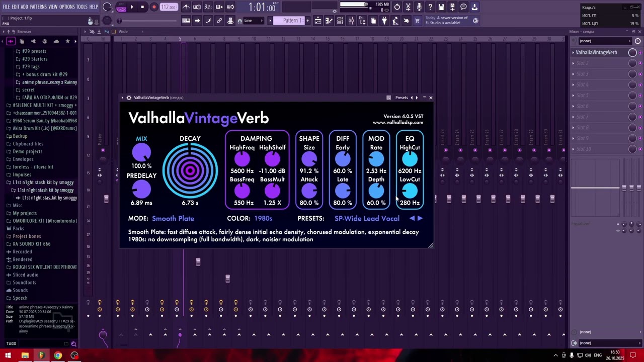Save project with the floppy disk icon
Viewport: 644px width, 362px height.
point(441,7)
